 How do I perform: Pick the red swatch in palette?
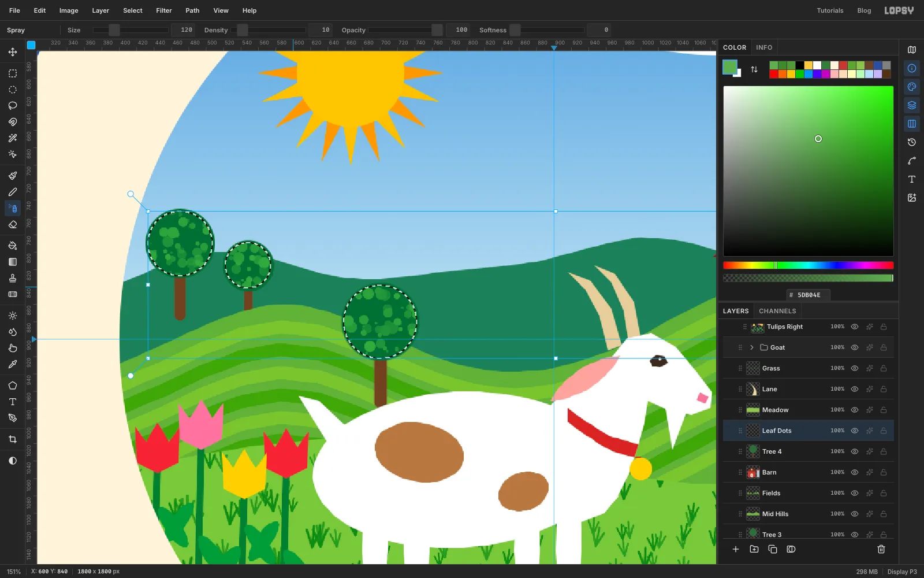click(774, 74)
